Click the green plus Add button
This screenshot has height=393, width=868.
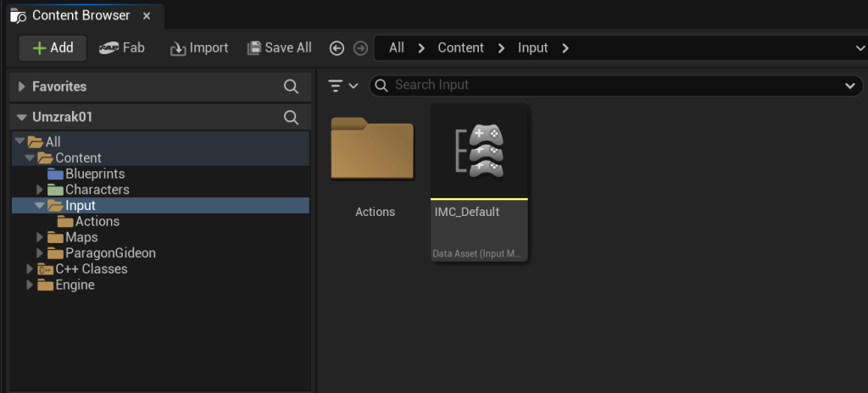coord(53,48)
